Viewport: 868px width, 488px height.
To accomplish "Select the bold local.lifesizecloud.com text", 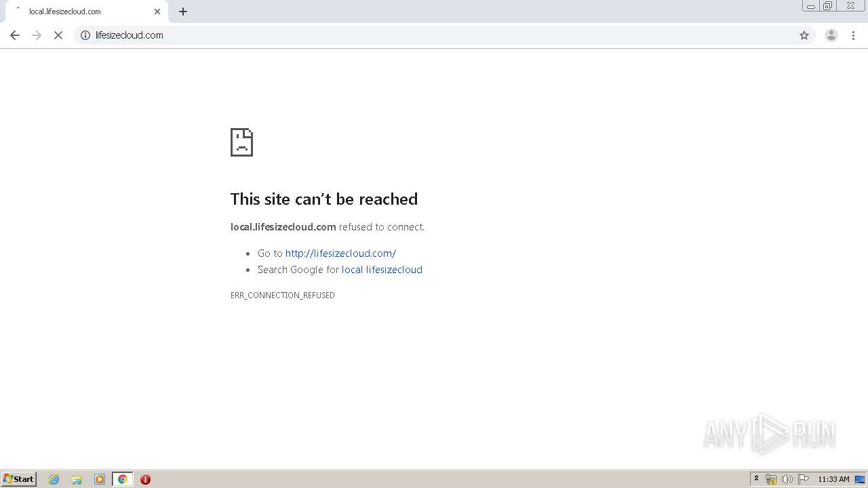I will click(x=283, y=227).
